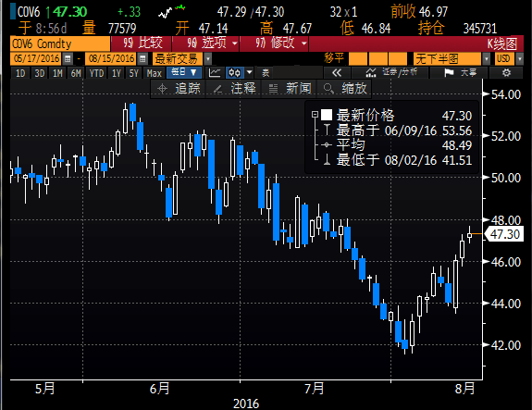Collapse the 最新价格 legend tree box

pyautogui.click(x=315, y=115)
